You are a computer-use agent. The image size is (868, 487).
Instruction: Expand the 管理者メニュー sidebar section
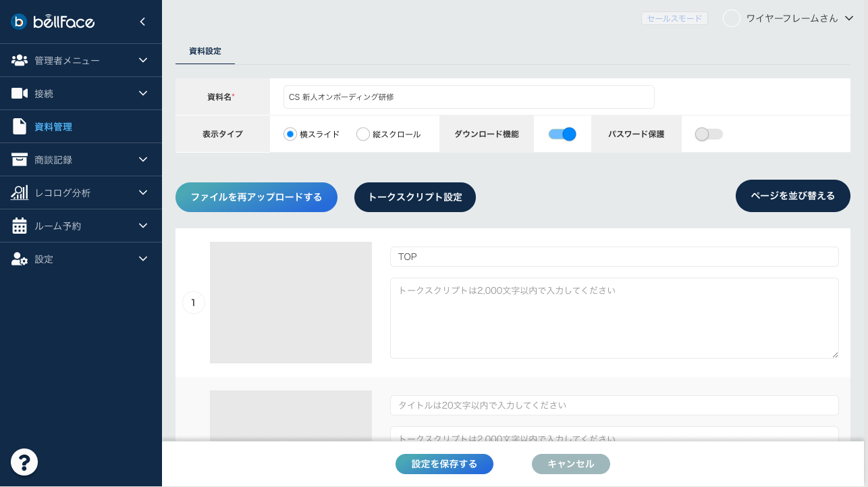coord(142,60)
